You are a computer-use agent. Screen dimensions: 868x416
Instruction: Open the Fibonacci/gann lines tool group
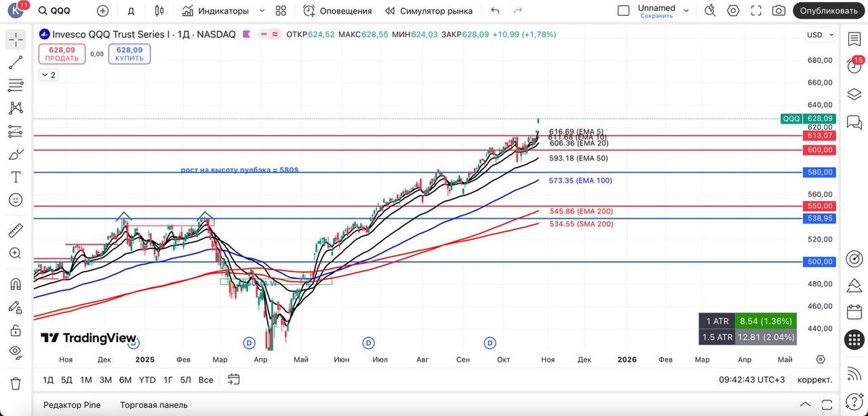click(15, 85)
